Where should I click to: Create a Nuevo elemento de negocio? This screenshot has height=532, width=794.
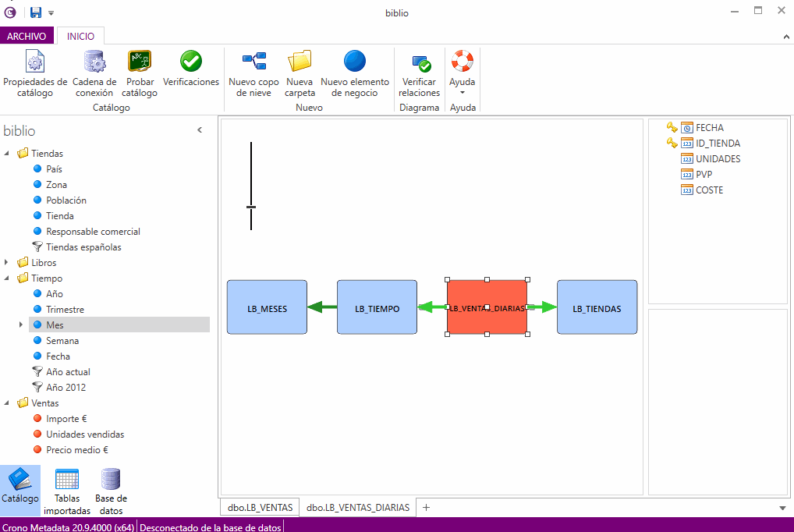(354, 73)
